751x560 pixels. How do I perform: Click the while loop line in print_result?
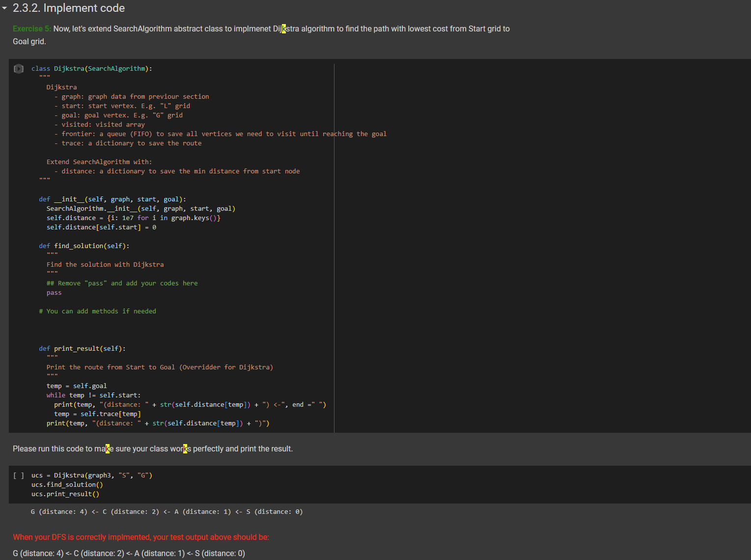tap(93, 395)
